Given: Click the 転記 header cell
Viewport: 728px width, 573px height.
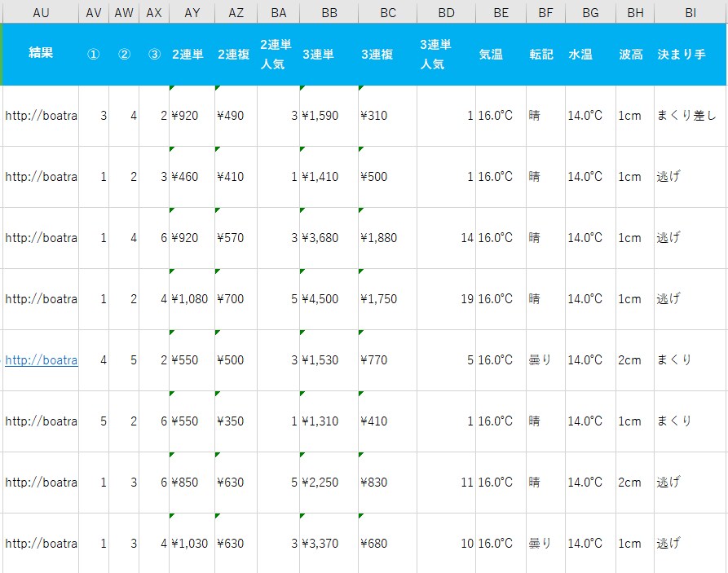Looking at the screenshot, I should point(545,55).
